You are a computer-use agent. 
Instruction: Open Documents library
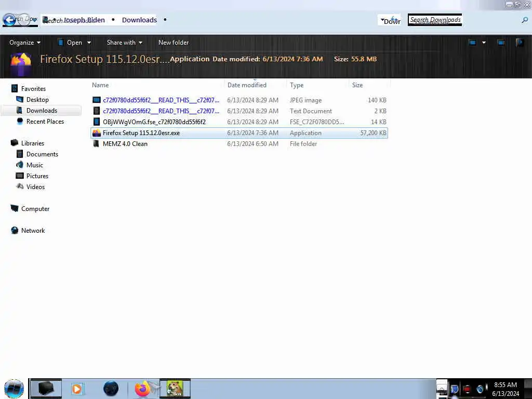click(42, 154)
